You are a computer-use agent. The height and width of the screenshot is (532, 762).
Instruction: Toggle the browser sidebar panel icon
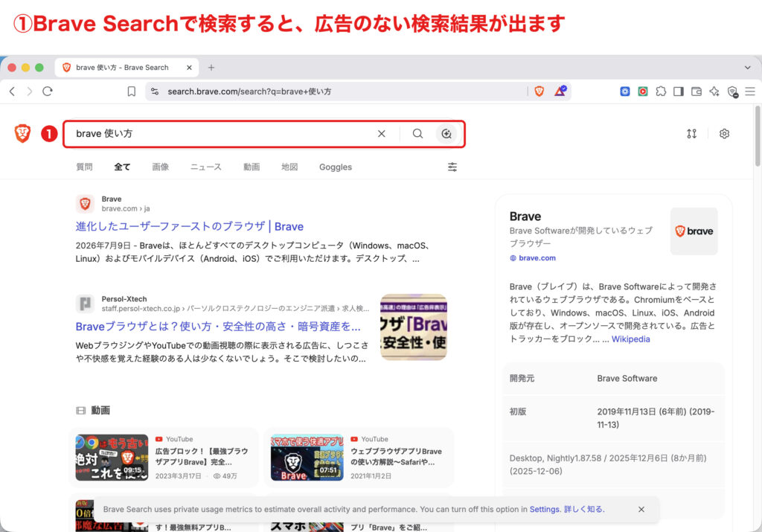(679, 92)
